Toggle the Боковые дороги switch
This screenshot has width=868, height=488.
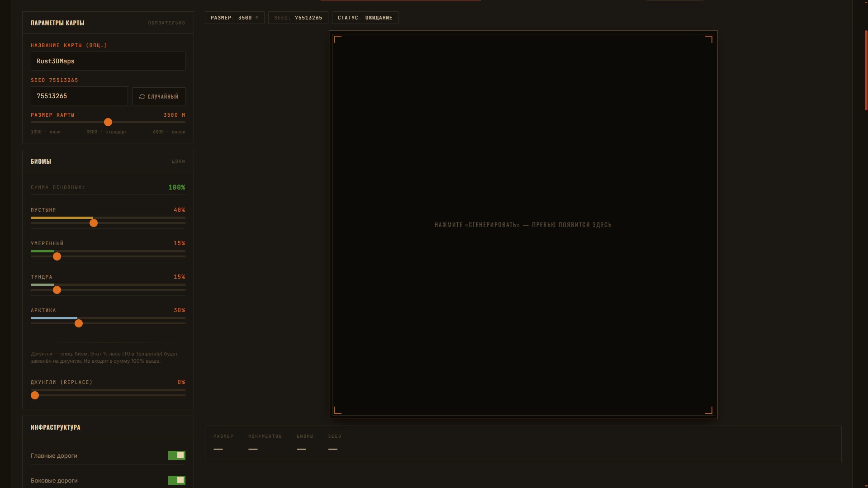[177, 480]
